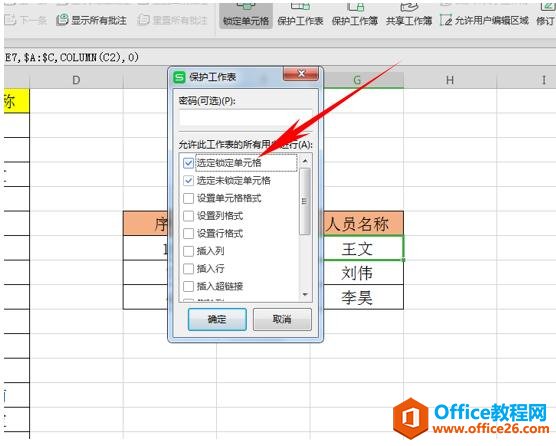Check Insert Hyperlinks (插入超链接) option
This screenshot has height=446, width=556.
coord(188,286)
